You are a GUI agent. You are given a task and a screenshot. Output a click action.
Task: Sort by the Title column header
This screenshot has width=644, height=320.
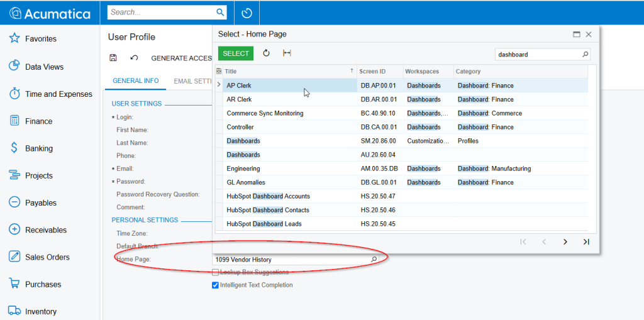(x=289, y=72)
